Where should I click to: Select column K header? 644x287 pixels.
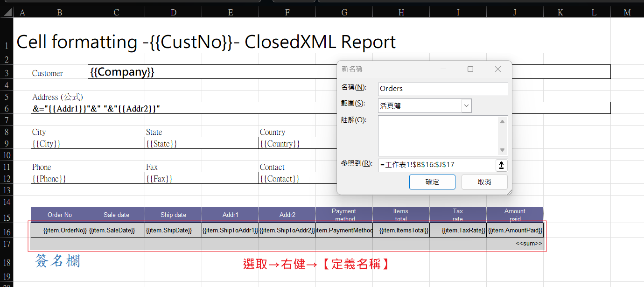[x=560, y=13]
